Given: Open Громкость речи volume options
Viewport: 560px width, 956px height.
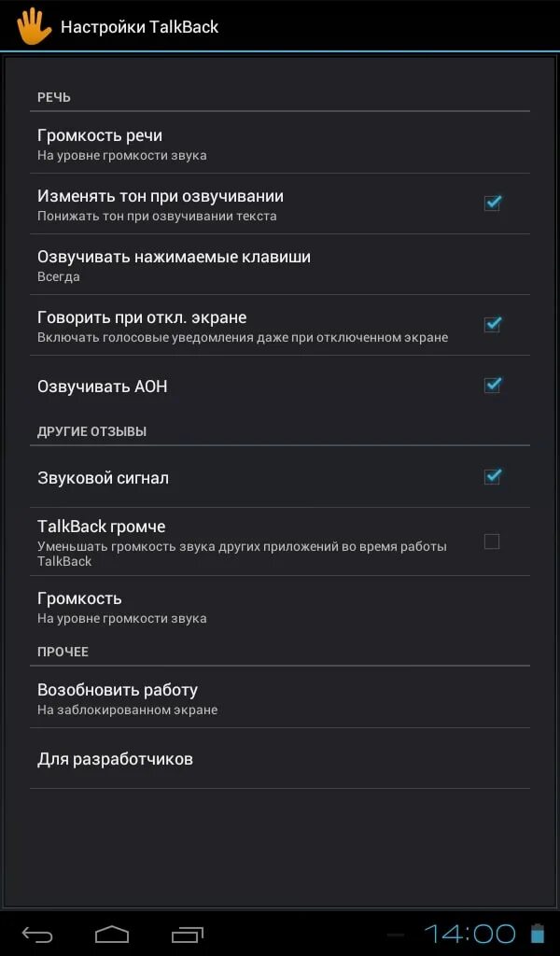Looking at the screenshot, I should [x=280, y=143].
